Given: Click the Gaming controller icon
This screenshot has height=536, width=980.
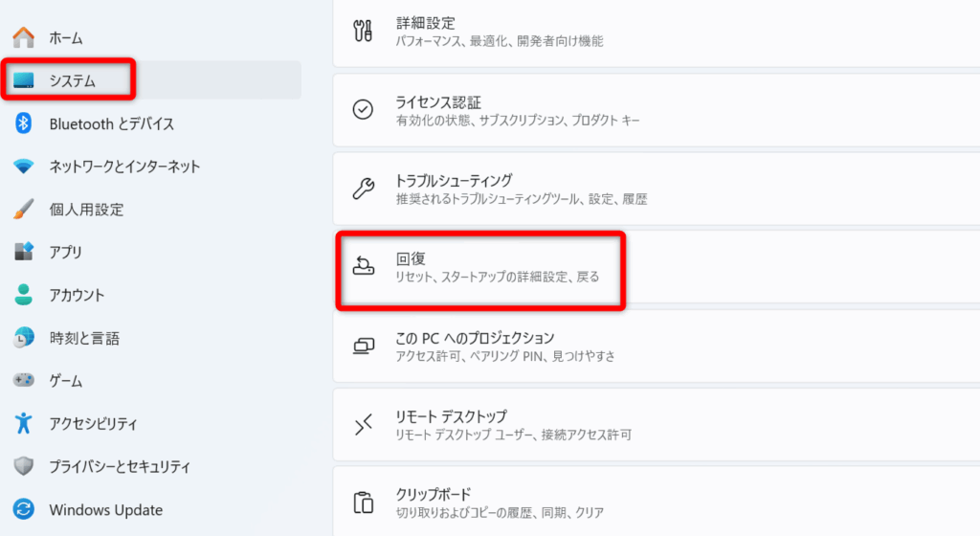Looking at the screenshot, I should pyautogui.click(x=24, y=381).
